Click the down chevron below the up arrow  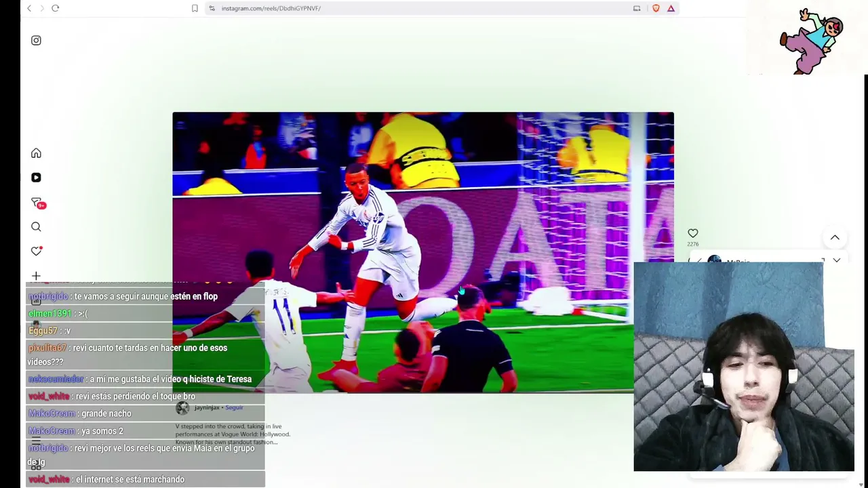(836, 260)
